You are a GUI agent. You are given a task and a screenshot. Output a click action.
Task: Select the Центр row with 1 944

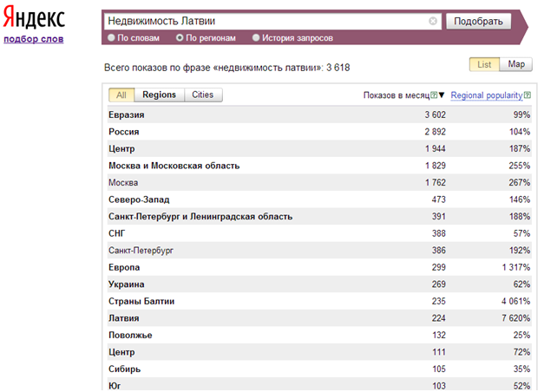tap(319, 149)
